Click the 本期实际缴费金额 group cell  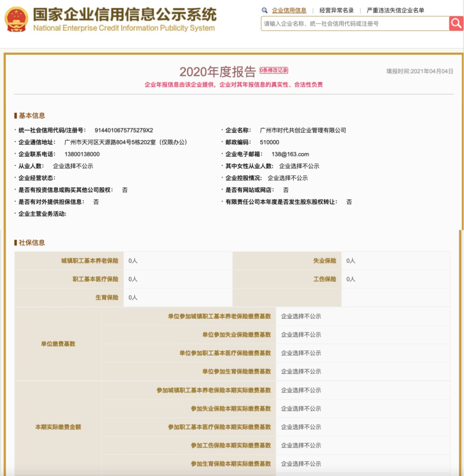(58, 427)
